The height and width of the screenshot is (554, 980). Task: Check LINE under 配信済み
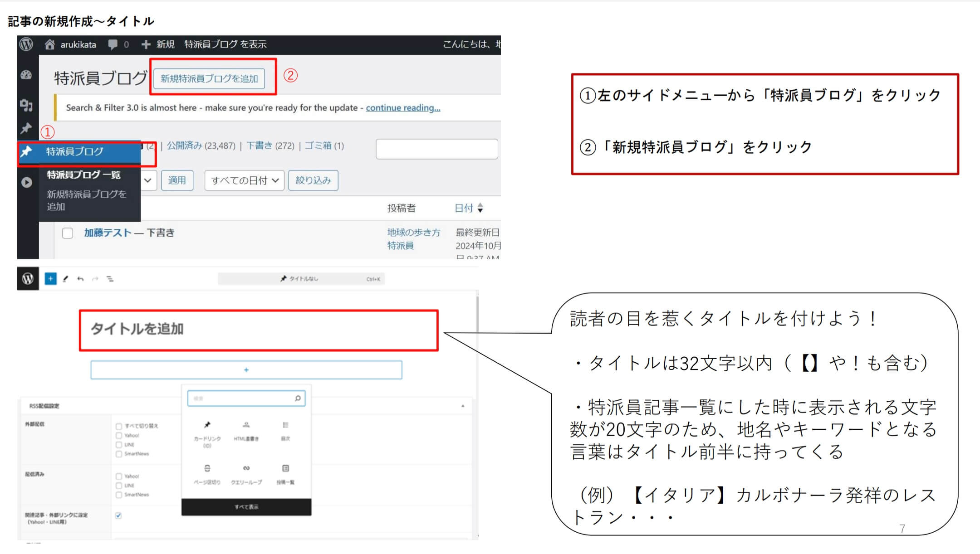(119, 486)
